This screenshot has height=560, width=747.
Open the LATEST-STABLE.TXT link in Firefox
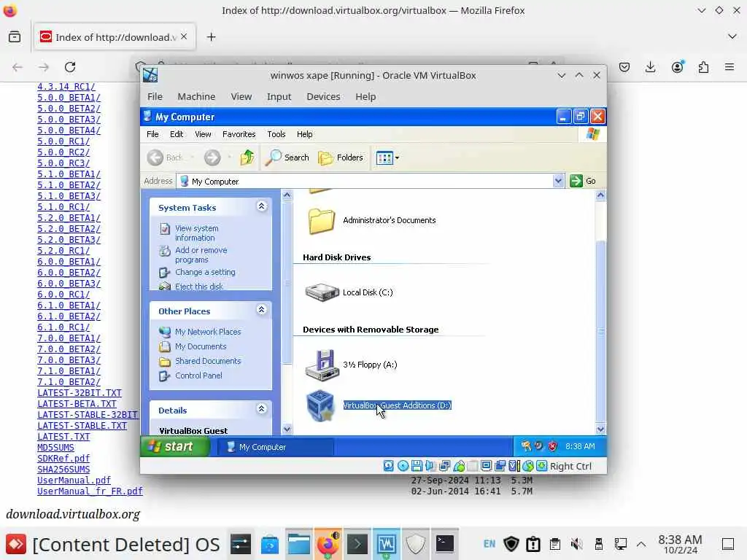point(82,426)
